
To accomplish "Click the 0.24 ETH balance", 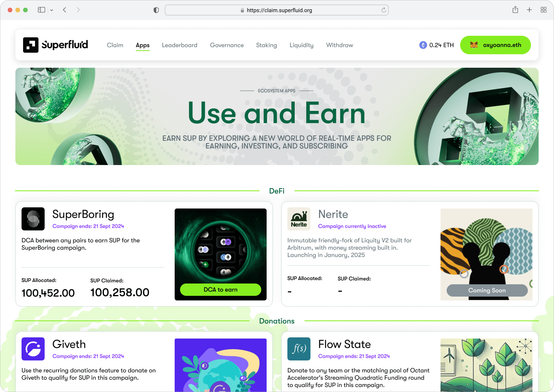I will (x=442, y=45).
